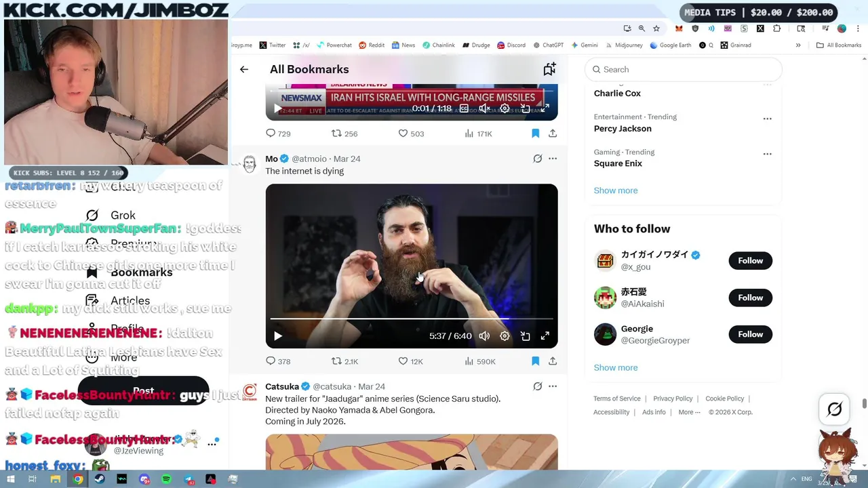Open settings gear on Newsmax video
Viewport: 868px width, 488px height.
coord(505,108)
